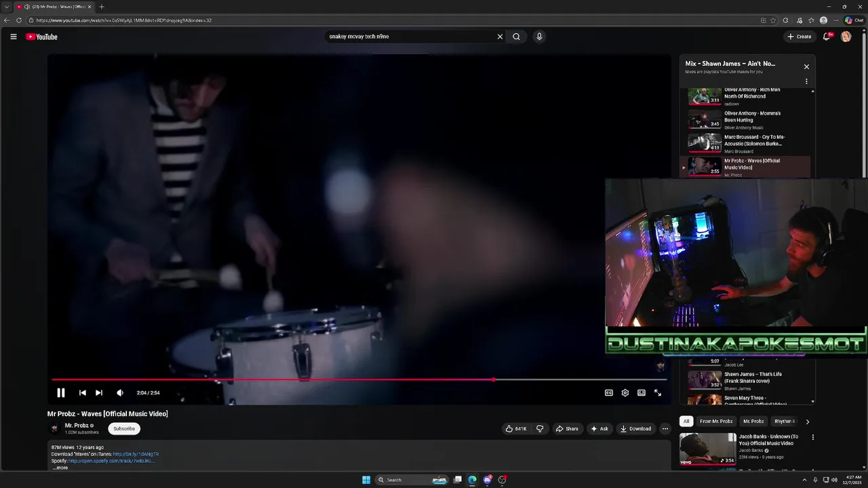This screenshot has width=868, height=488.
Task: Open Edge settings and more menu
Action: coord(835,20)
